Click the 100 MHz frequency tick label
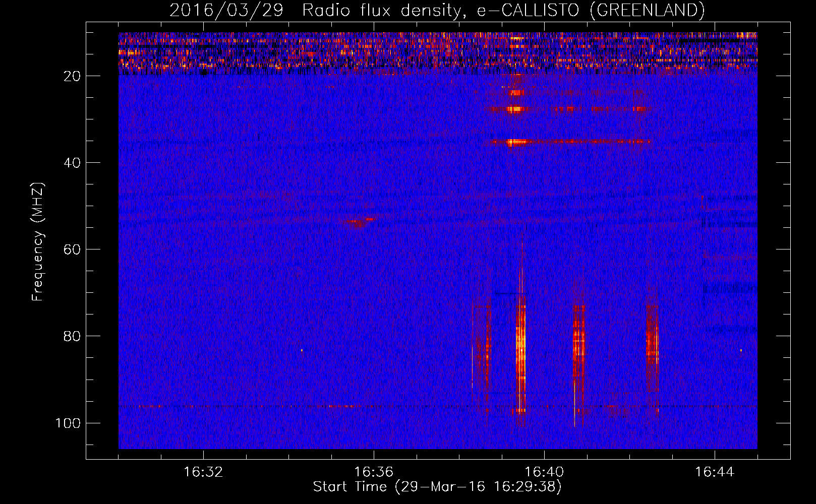The image size is (816, 504). 68,423
